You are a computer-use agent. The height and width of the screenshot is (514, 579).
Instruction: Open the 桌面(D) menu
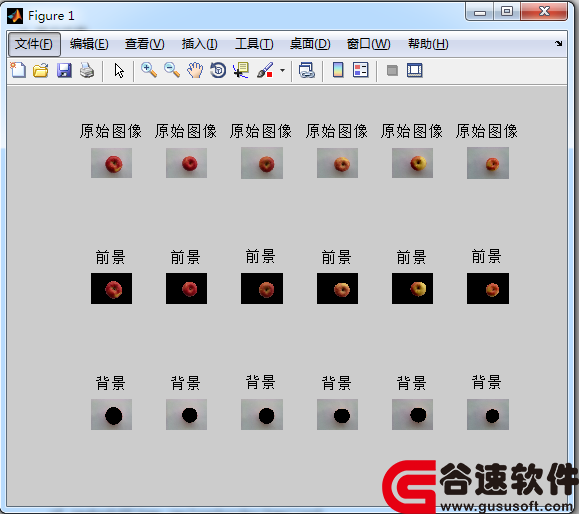pyautogui.click(x=310, y=44)
